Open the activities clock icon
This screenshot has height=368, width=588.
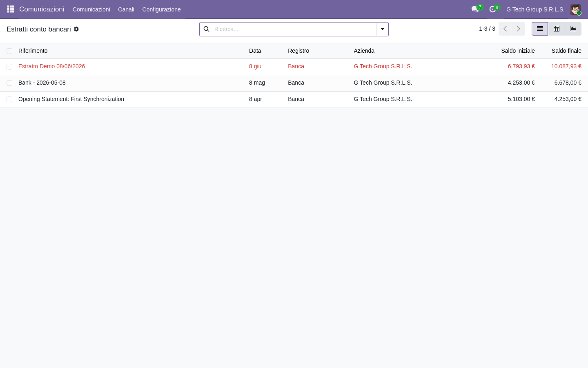[x=492, y=9]
